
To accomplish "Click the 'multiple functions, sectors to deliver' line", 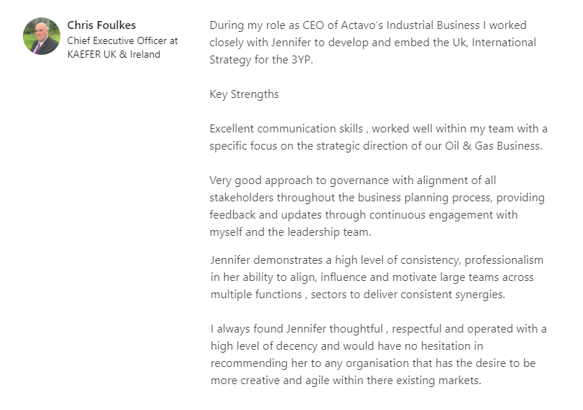I will click(x=358, y=294).
